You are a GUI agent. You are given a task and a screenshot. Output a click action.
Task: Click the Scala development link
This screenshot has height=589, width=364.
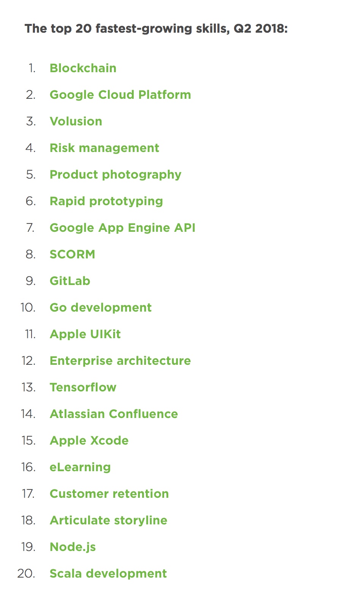click(108, 574)
